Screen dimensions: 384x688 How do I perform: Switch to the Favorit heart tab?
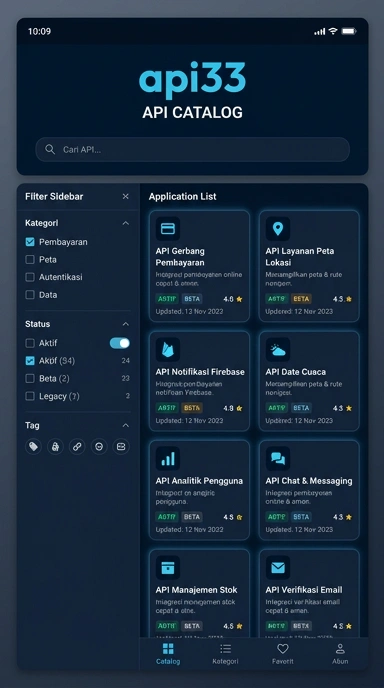[x=283, y=654]
